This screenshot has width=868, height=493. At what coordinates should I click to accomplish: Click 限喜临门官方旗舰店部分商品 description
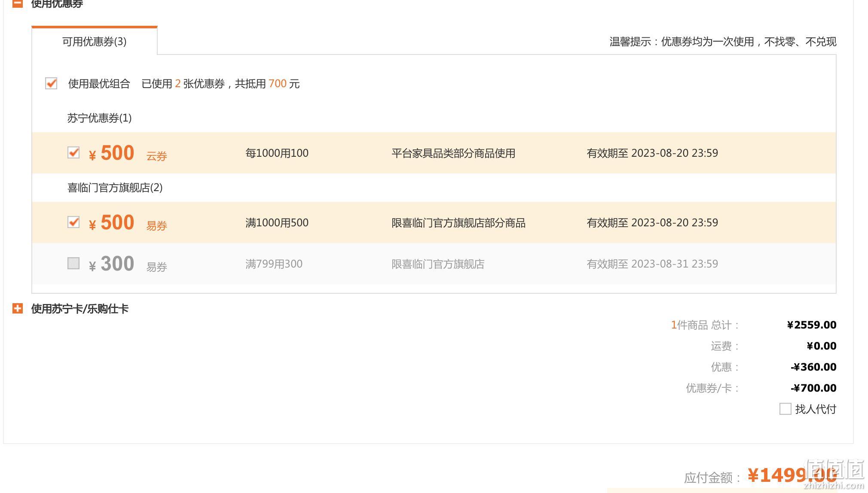pyautogui.click(x=458, y=223)
